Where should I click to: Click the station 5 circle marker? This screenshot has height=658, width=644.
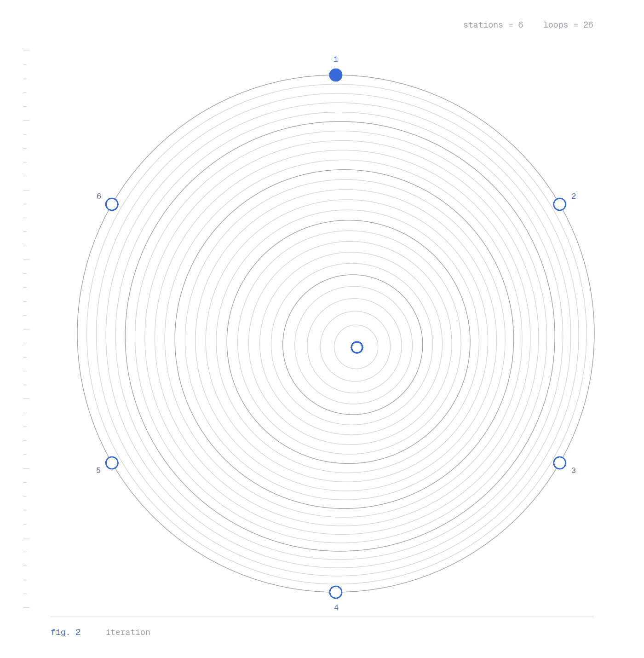tap(112, 463)
